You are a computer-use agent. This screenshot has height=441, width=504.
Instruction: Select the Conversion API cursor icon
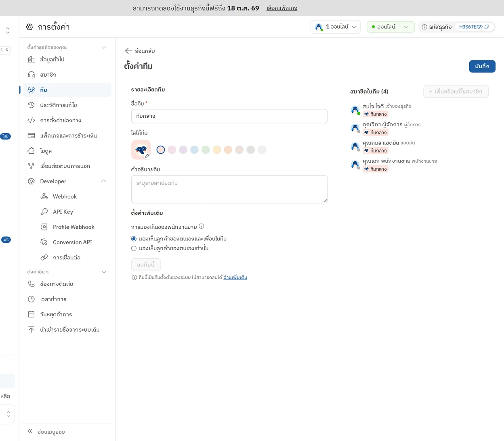[x=44, y=242]
